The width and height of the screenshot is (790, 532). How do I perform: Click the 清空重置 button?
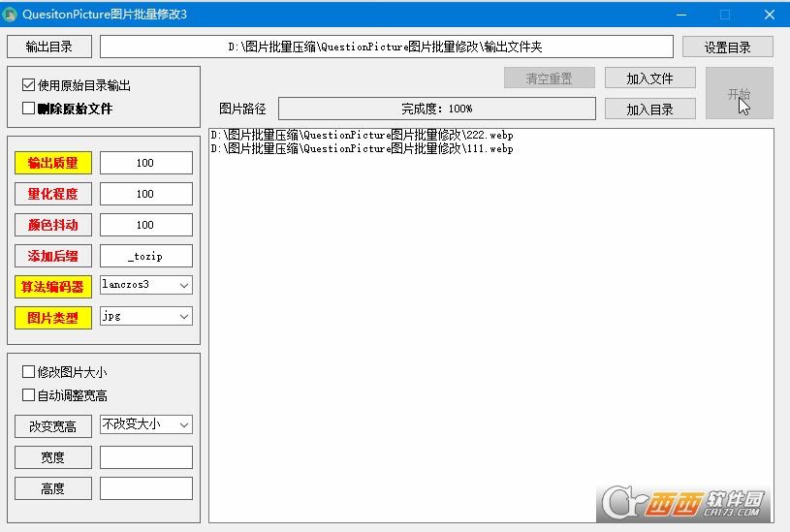(550, 78)
